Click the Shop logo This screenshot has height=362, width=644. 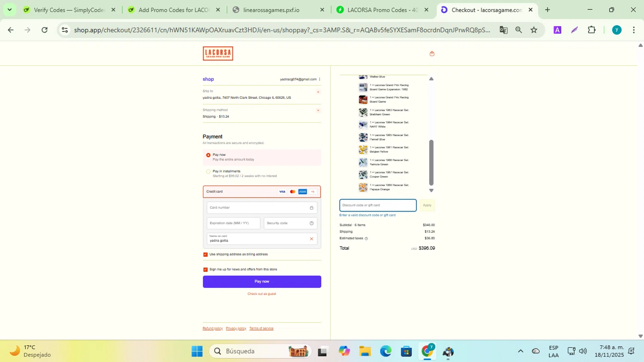(x=208, y=79)
